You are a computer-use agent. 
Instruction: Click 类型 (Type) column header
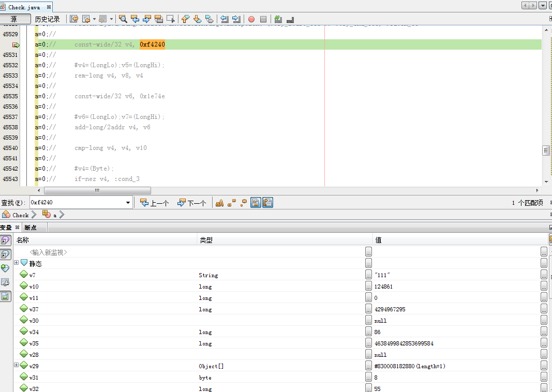click(x=285, y=240)
